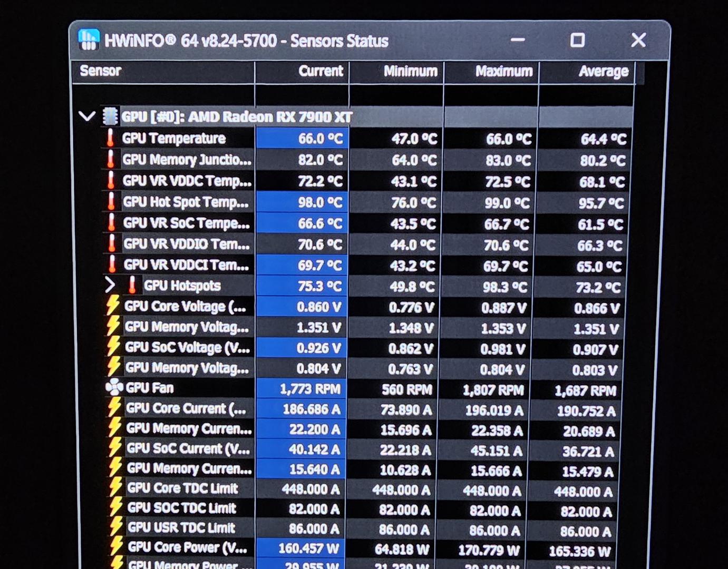728x569 pixels.
Task: Click current value 66.0 °C of GPU Temperature
Action: 321,139
